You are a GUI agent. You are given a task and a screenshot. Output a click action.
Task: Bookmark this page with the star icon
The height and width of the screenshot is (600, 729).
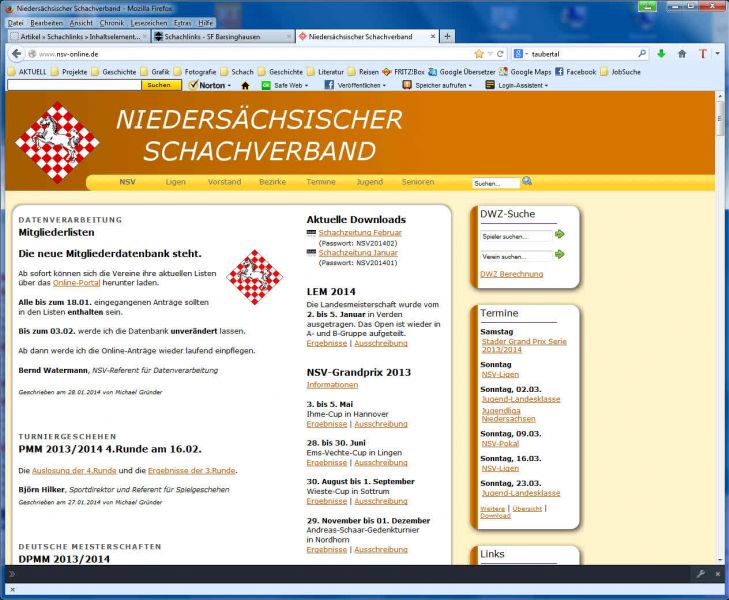479,54
